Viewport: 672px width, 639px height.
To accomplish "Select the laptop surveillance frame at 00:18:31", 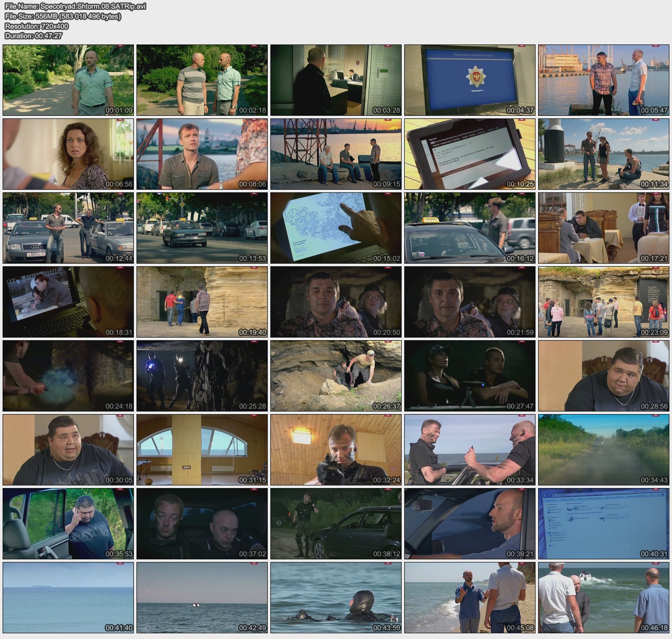I will pyautogui.click(x=68, y=302).
